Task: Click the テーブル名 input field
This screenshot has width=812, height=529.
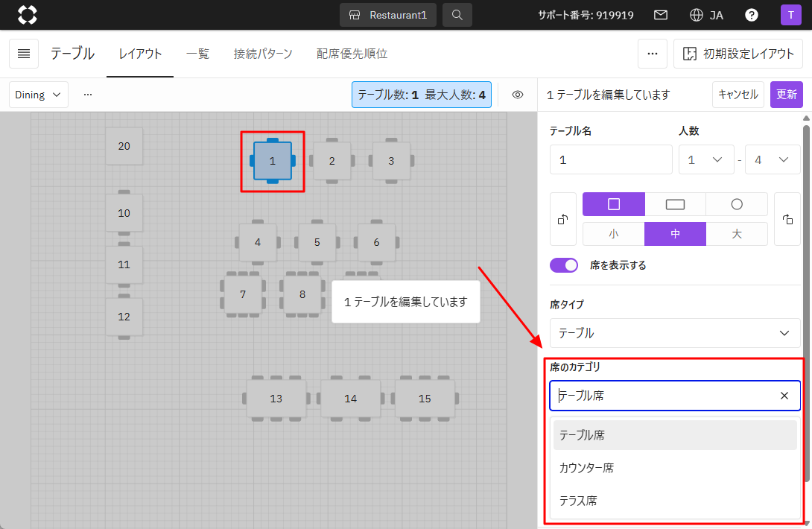Action: [x=611, y=159]
